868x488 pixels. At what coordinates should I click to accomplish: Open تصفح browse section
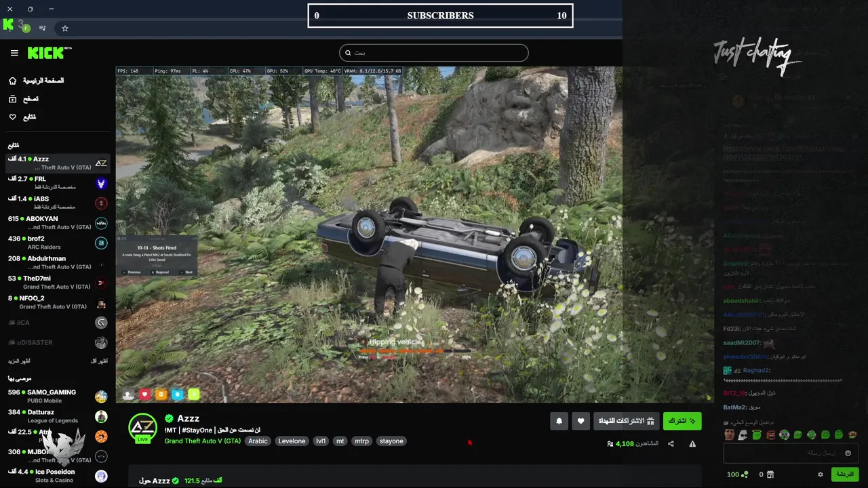coord(31,99)
